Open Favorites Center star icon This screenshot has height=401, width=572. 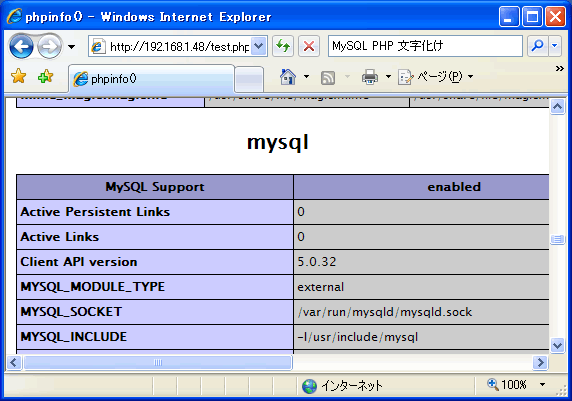pos(19,77)
